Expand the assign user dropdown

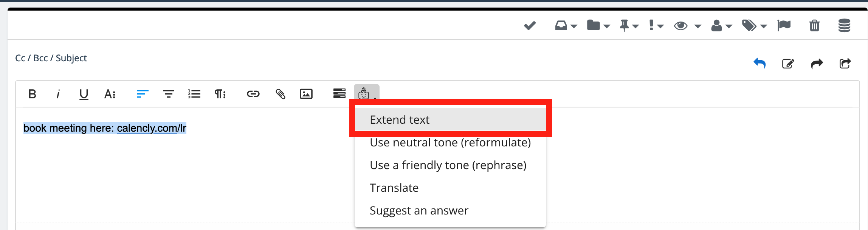coord(721,26)
